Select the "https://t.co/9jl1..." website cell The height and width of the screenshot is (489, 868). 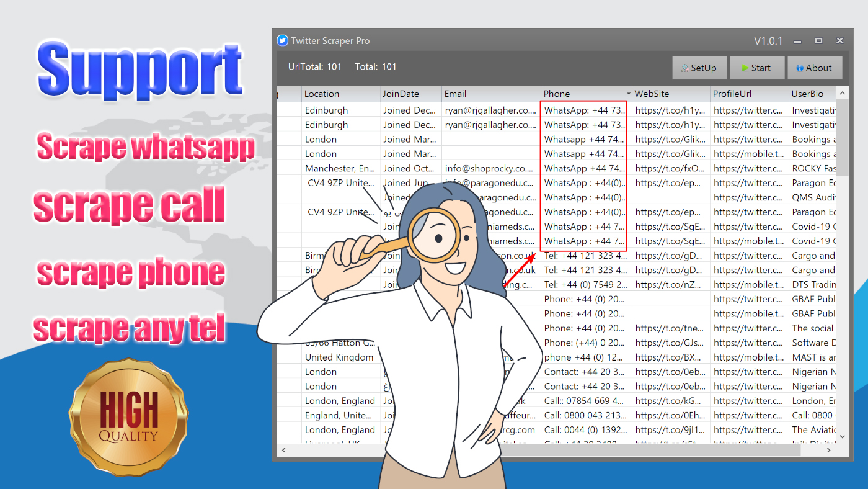pyautogui.click(x=671, y=429)
